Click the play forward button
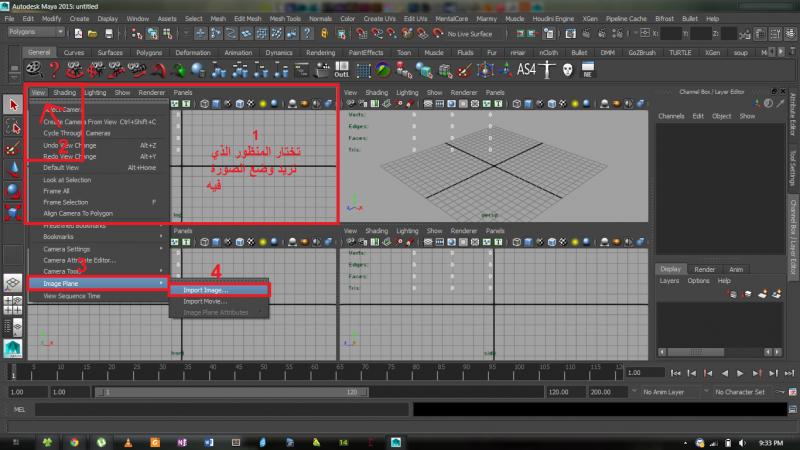This screenshot has height=450, width=800. tap(740, 373)
